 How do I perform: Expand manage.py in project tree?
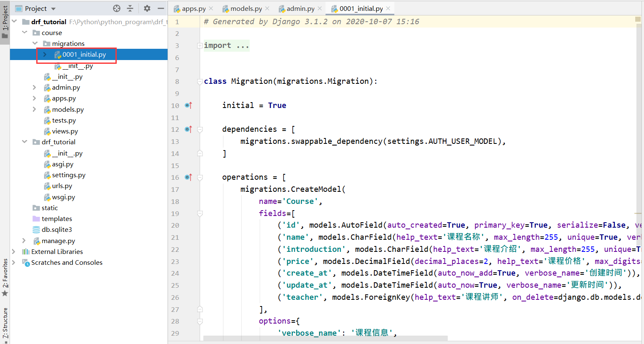pos(24,241)
